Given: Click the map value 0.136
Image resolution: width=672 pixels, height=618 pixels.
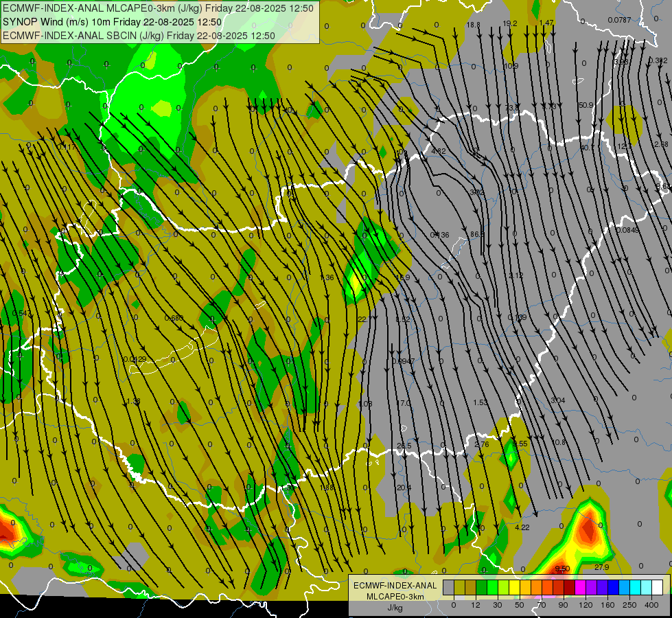Looking at the screenshot, I should point(440,235).
